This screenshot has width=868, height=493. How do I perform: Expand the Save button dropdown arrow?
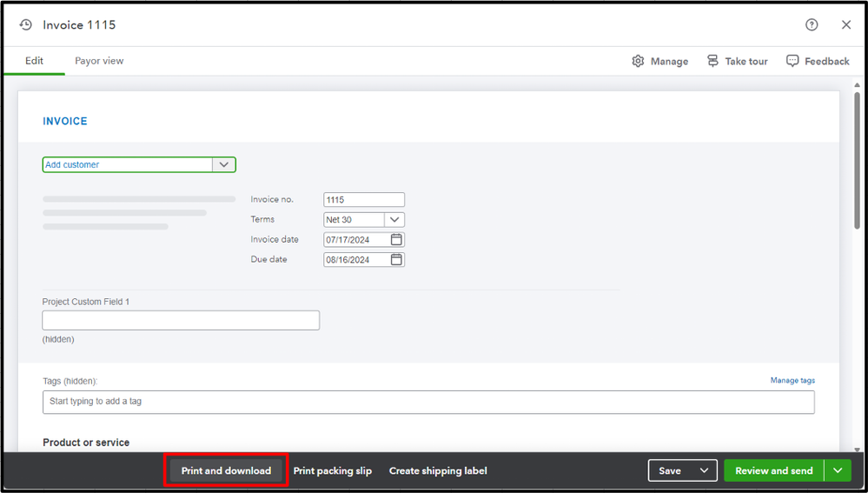tap(704, 470)
